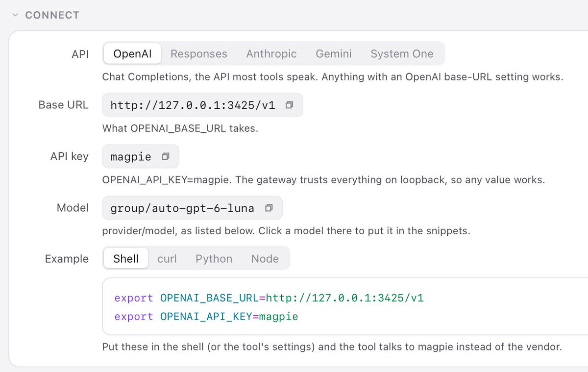Image resolution: width=588 pixels, height=372 pixels.
Task: Click the Base URL label
Action: [x=64, y=105]
